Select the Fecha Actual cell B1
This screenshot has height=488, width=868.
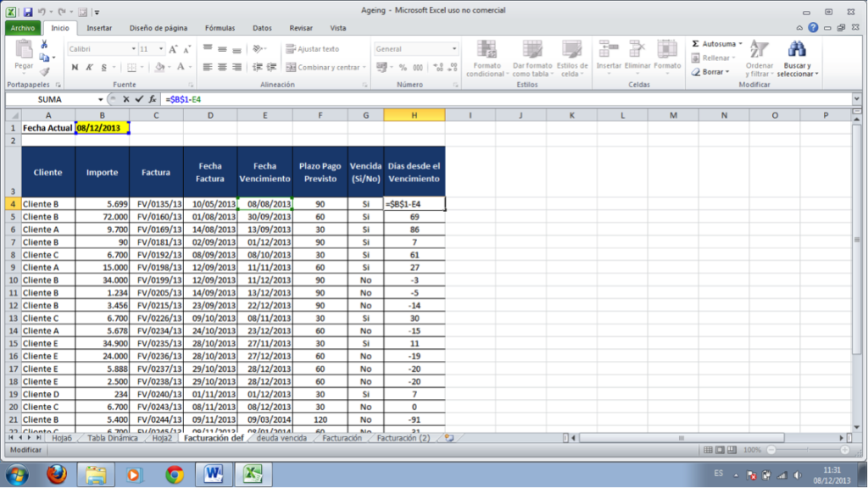(x=102, y=128)
